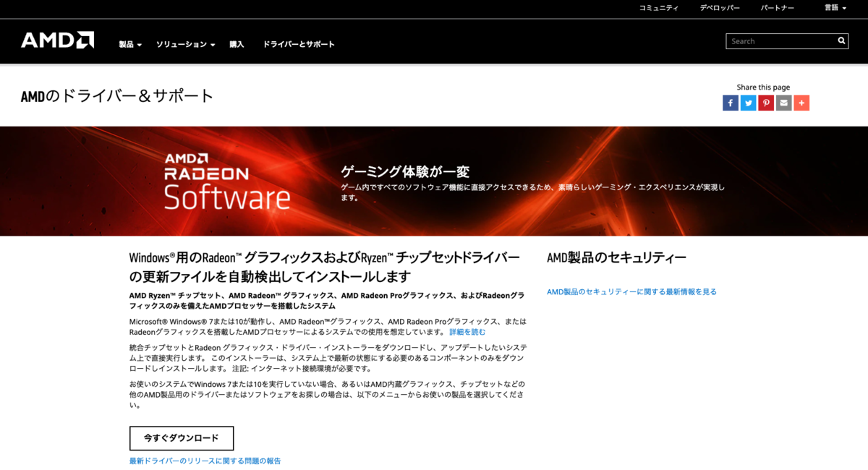Viewport: 868px width, 470px height.
Task: Go to デベロッパー in top bar
Action: tap(720, 8)
